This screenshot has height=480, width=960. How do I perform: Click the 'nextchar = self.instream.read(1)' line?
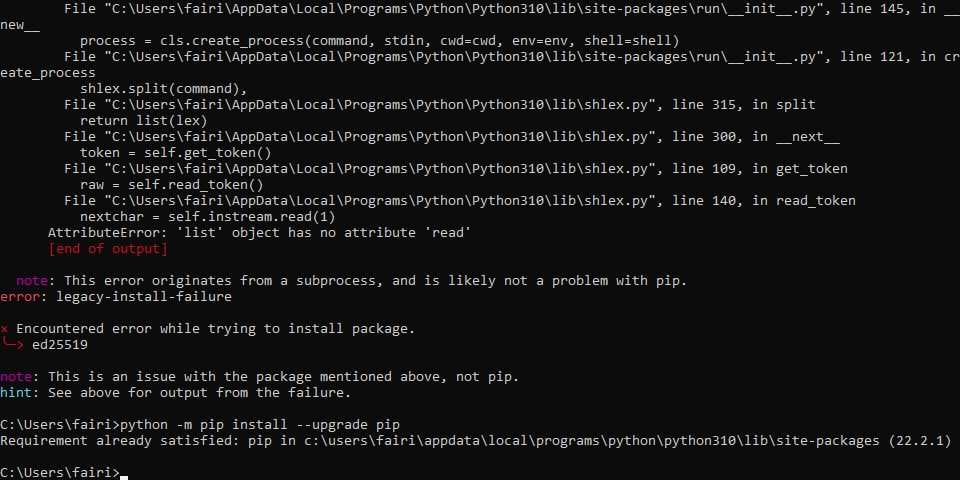tap(208, 217)
